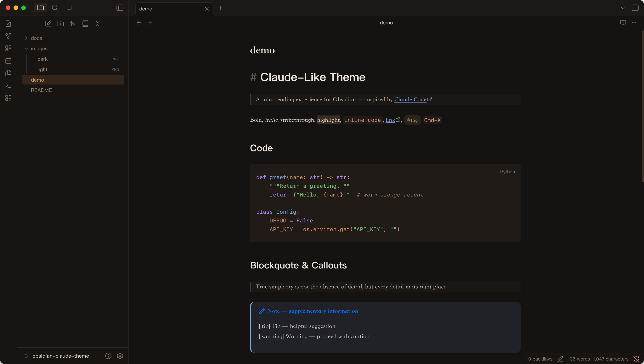
Task: Open command palette ribbon icon
Action: (x=8, y=85)
